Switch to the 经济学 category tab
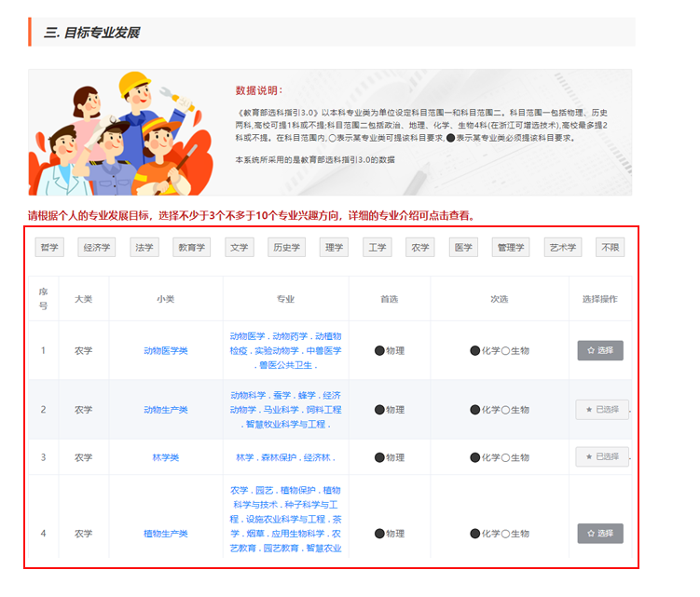The width and height of the screenshot is (700, 597). [96, 248]
